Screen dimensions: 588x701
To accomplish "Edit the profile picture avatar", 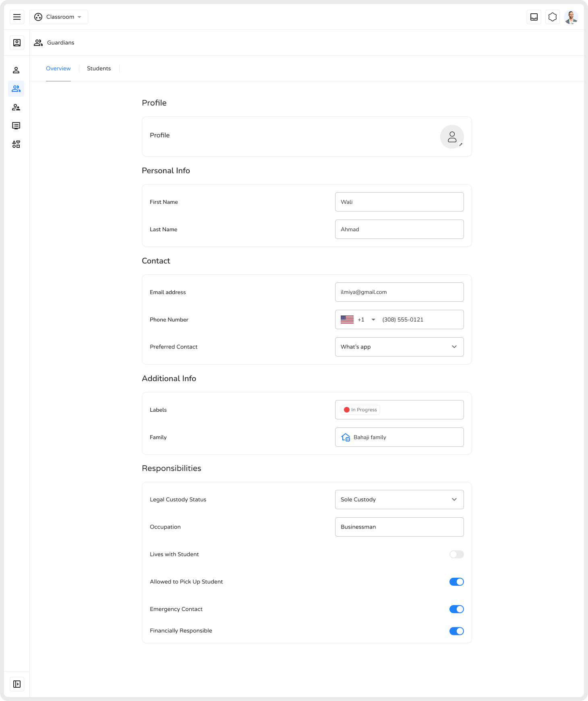I will [x=452, y=137].
